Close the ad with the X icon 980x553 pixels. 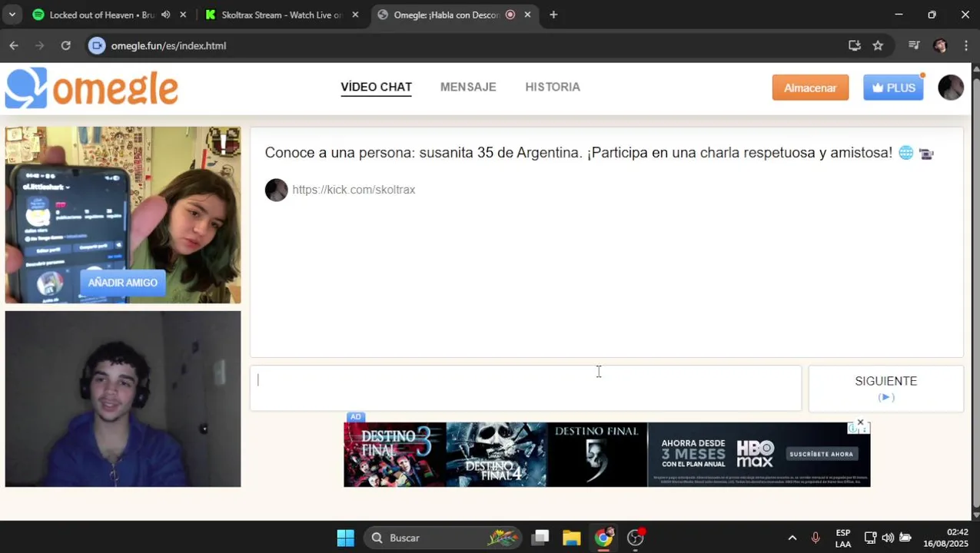(x=860, y=422)
